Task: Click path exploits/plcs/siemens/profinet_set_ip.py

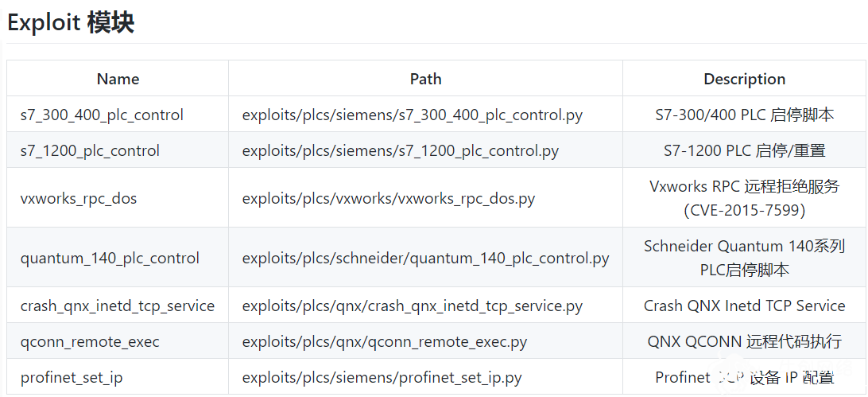Action: pyautogui.click(x=382, y=378)
